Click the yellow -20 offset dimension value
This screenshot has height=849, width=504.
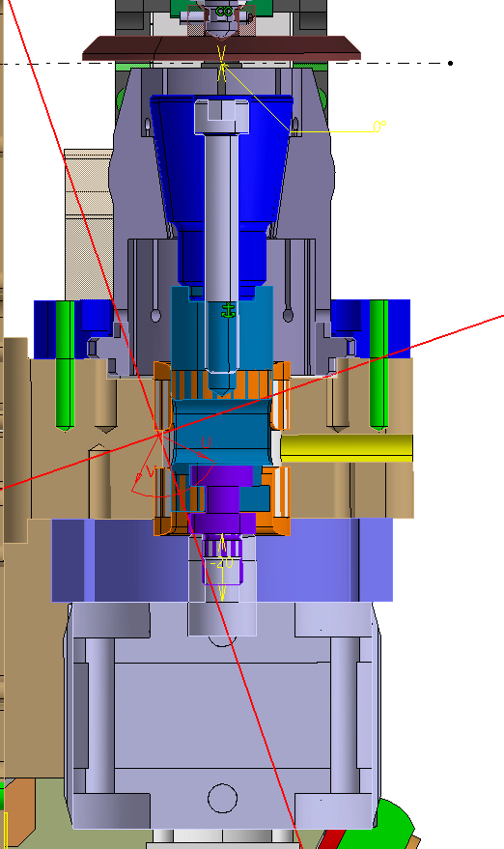click(x=221, y=563)
